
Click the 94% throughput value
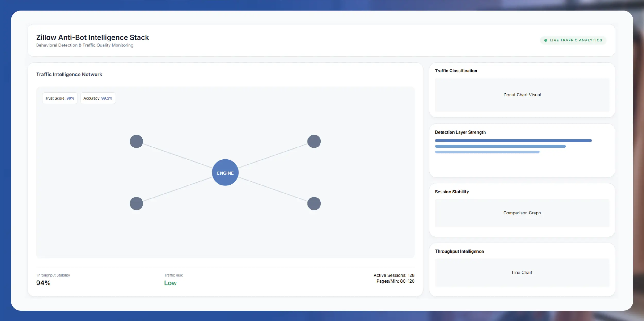click(x=43, y=283)
